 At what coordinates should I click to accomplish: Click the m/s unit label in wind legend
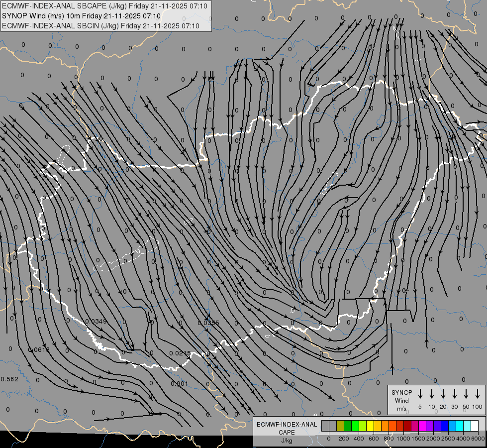coord(401,409)
